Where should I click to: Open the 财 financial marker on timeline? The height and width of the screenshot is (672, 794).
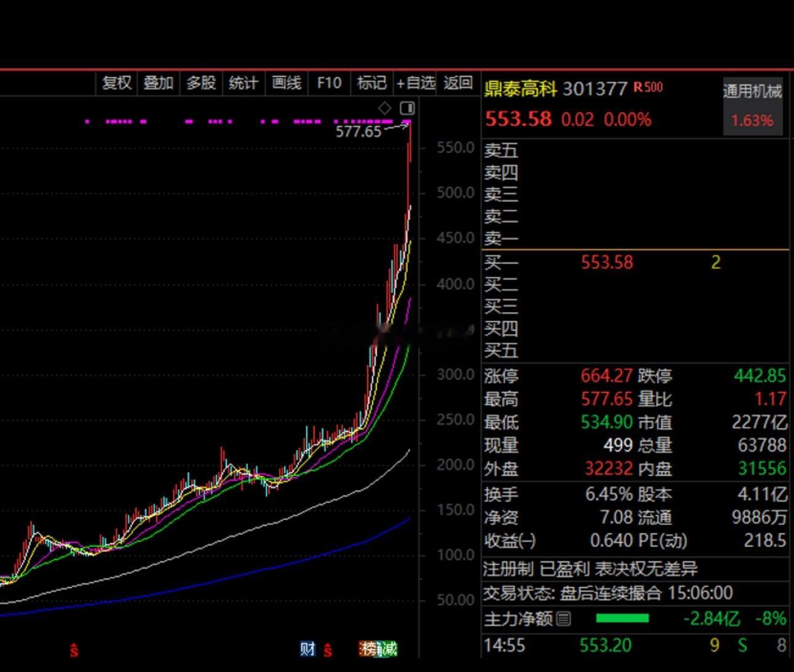click(x=308, y=649)
